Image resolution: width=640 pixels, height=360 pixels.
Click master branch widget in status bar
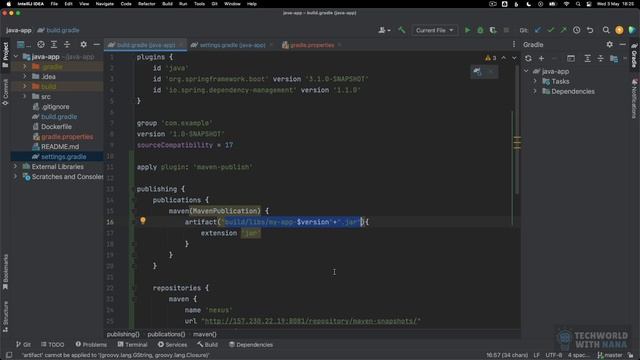pos(610,355)
